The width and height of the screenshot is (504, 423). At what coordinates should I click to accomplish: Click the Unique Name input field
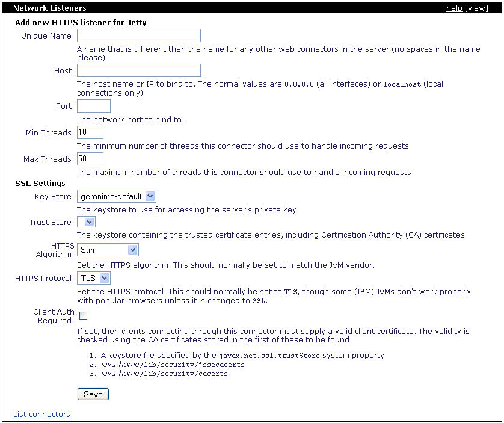(139, 36)
